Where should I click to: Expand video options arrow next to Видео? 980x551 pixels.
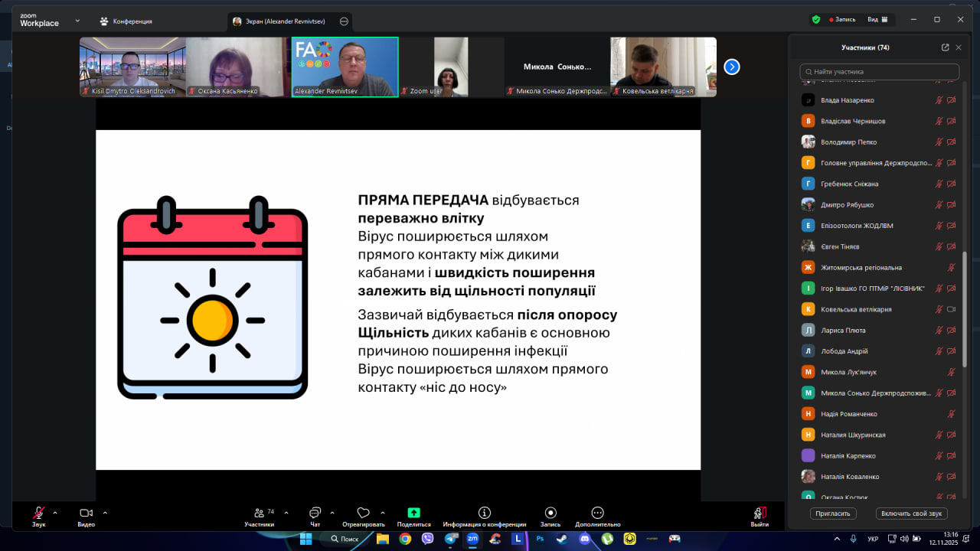coord(105,513)
